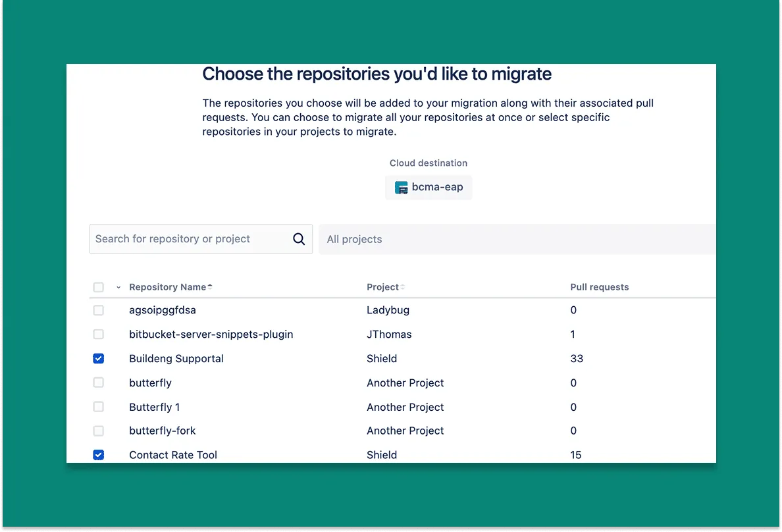Click the Project column sort icon

pyautogui.click(x=403, y=287)
